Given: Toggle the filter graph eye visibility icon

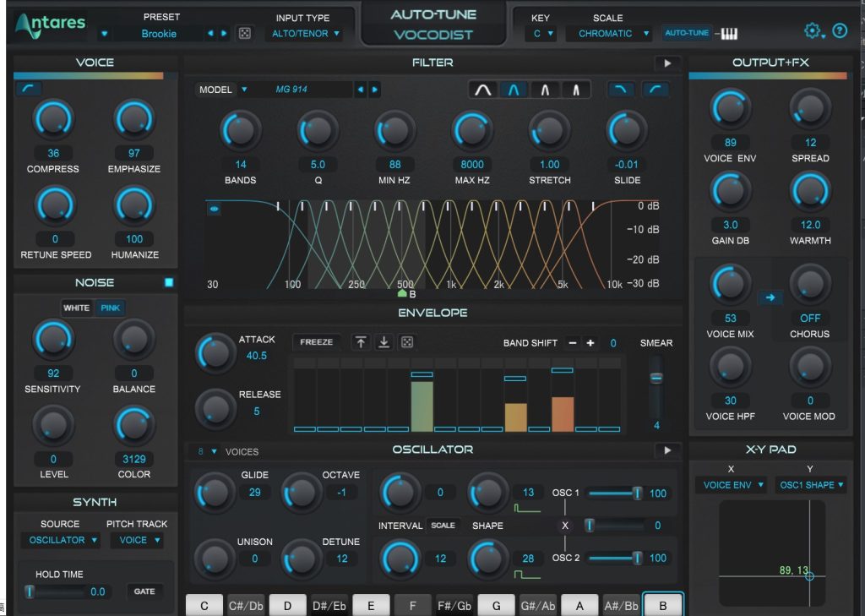Looking at the screenshot, I should pos(214,210).
